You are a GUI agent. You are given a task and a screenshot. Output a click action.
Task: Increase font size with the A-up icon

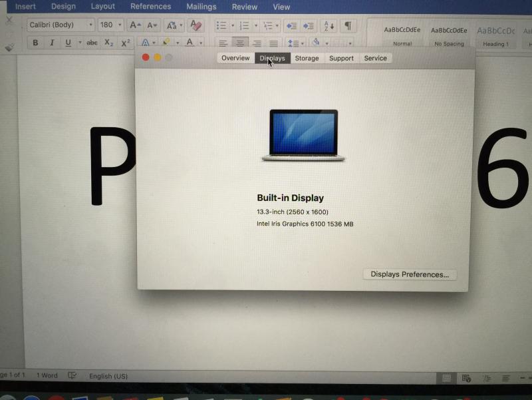(x=135, y=25)
